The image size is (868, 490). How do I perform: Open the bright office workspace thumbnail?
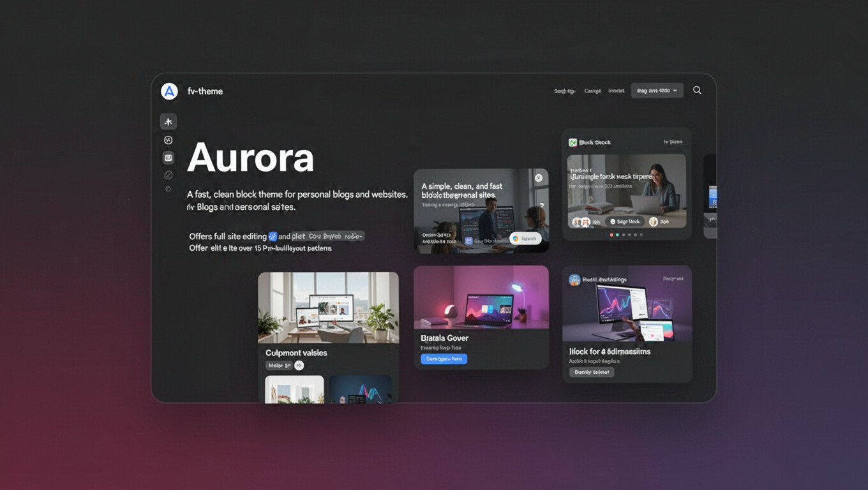point(328,308)
